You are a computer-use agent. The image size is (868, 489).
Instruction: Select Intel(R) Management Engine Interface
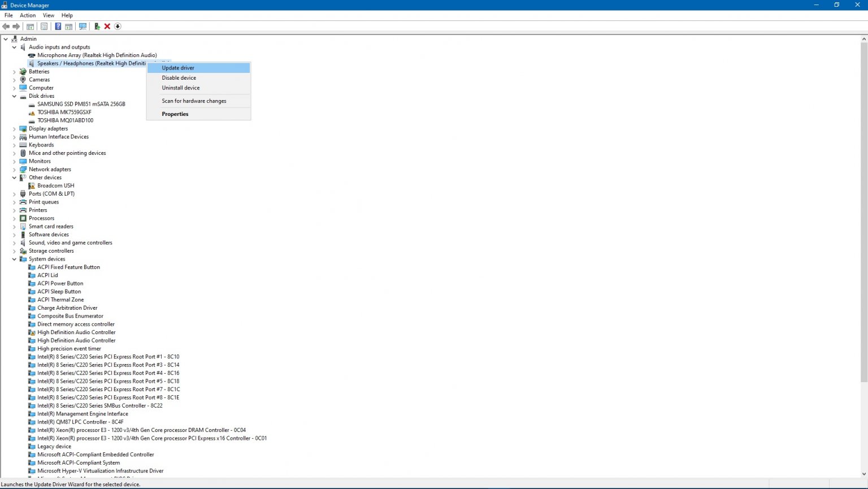click(83, 414)
